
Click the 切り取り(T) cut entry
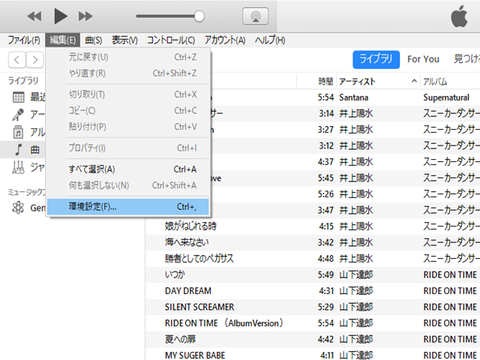click(x=128, y=95)
